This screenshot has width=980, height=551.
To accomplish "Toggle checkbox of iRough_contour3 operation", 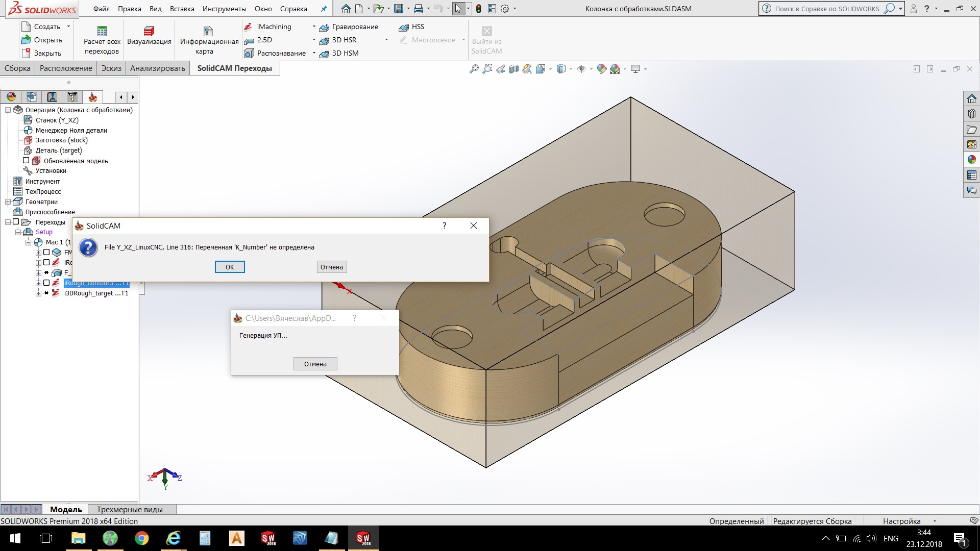I will point(46,283).
